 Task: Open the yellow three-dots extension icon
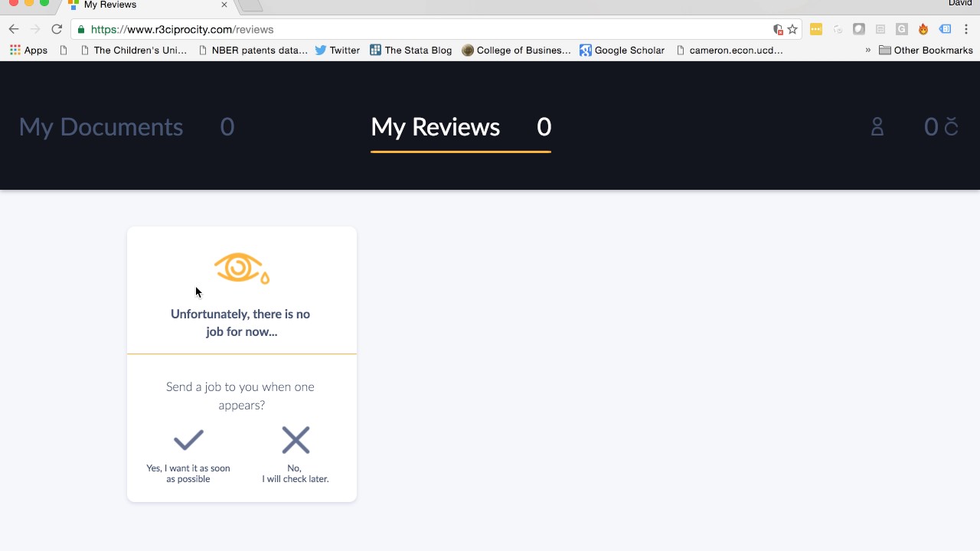[x=816, y=29]
